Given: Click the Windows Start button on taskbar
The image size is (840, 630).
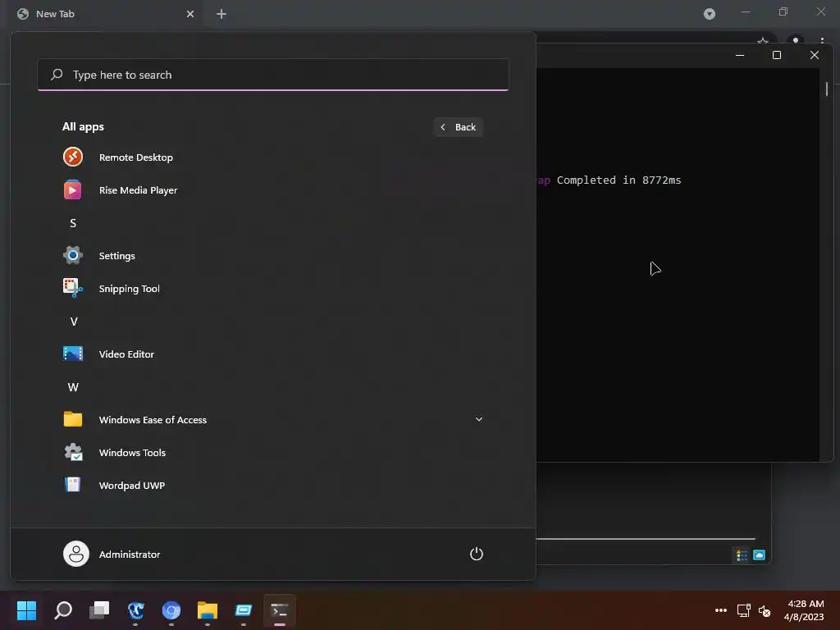Looking at the screenshot, I should [x=26, y=610].
